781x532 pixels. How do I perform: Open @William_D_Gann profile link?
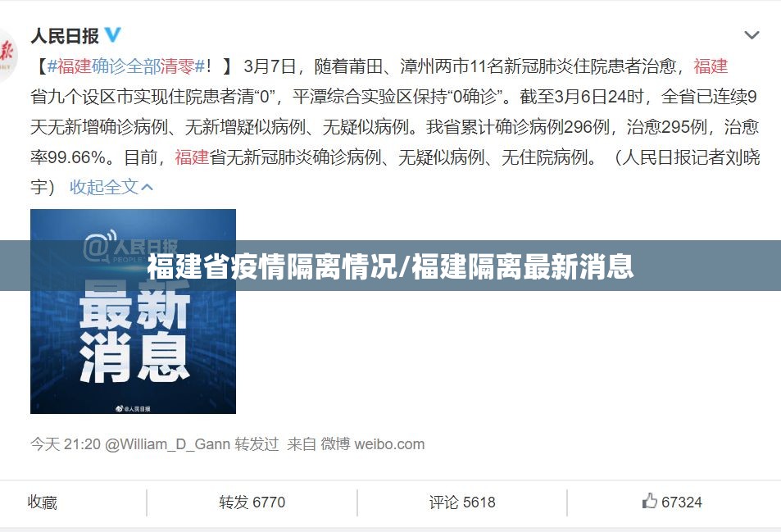tap(167, 443)
